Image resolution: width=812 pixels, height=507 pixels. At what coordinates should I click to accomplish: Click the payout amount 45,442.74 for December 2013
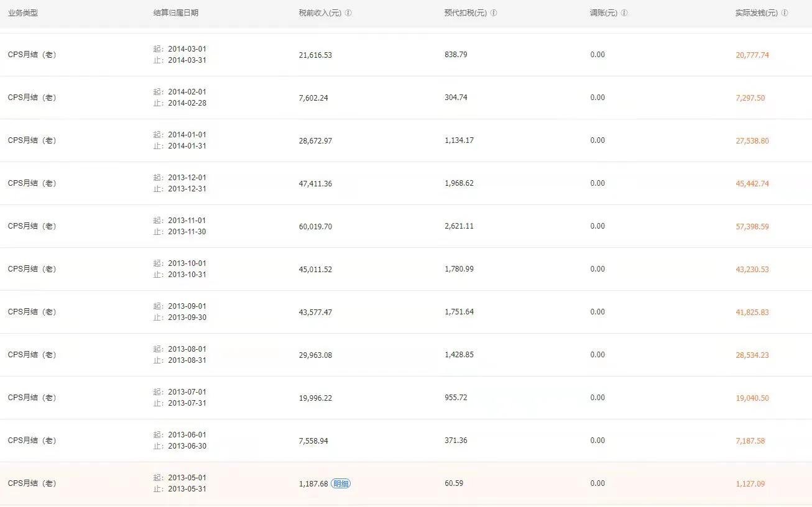pos(751,183)
